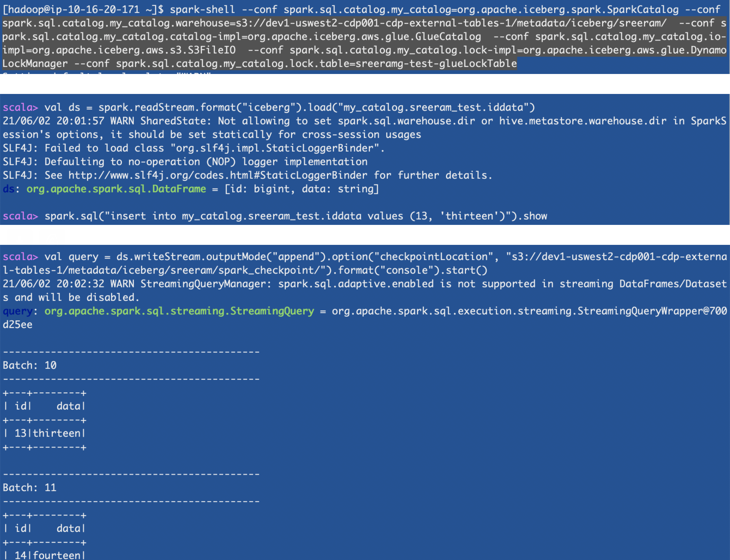Viewport: 730px width, 560px height.
Task: Click the sreeramg-test-glueLockTable lock table text
Action: click(x=436, y=64)
